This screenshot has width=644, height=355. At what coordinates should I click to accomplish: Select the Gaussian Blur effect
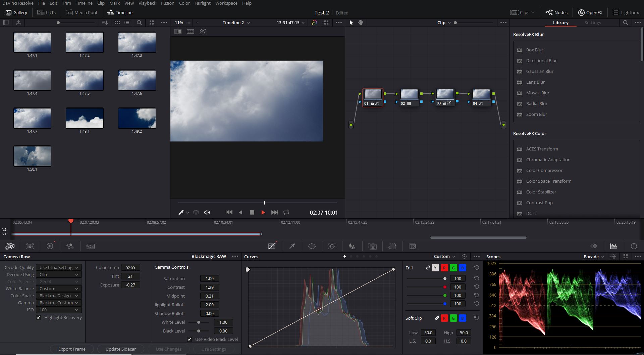pos(540,71)
